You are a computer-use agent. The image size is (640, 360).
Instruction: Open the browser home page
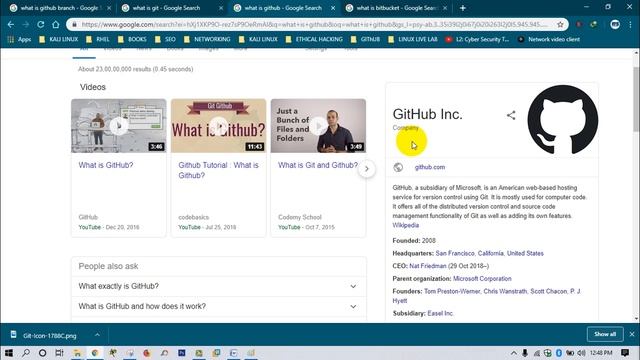tap(56, 24)
